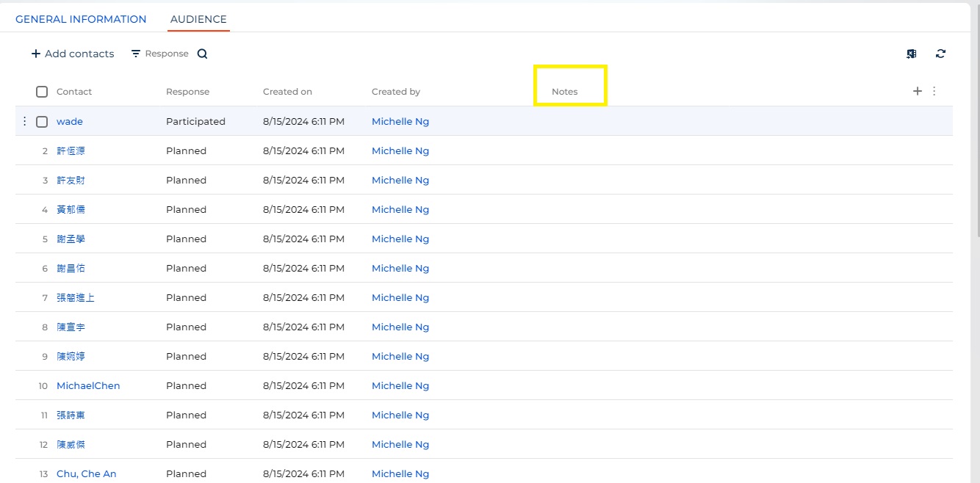Export the audience list to Excel
980x483 pixels.
tap(912, 54)
